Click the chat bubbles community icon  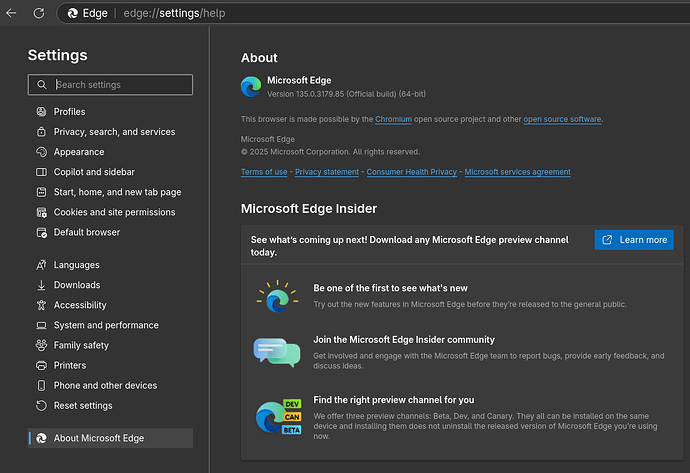277,352
